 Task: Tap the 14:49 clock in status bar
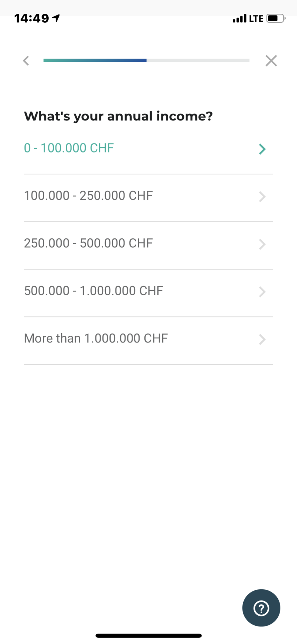pyautogui.click(x=32, y=18)
